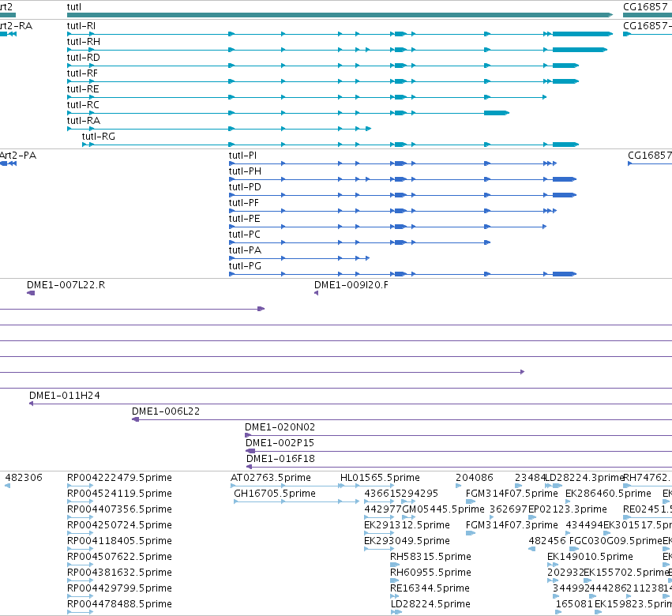Click the EP02123.3prime EST label

[568, 509]
